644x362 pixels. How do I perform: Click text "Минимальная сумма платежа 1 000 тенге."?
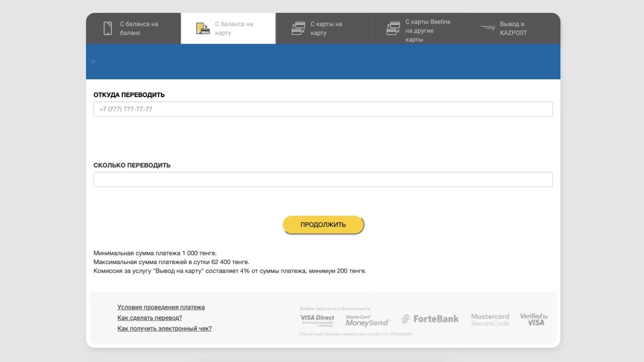point(155,253)
